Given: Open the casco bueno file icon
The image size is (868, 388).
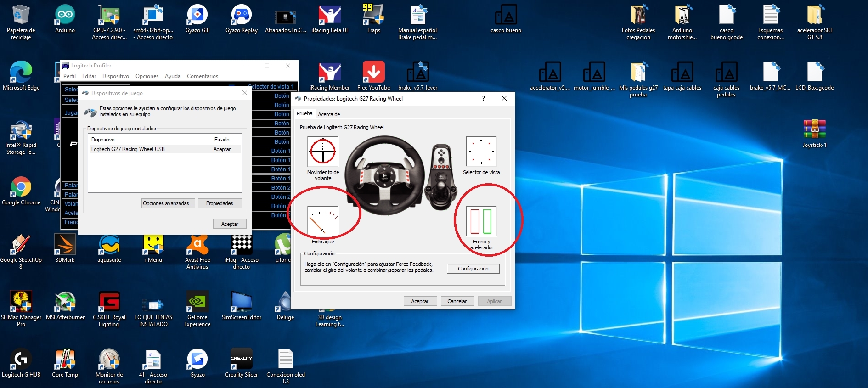Looking at the screenshot, I should (x=506, y=15).
